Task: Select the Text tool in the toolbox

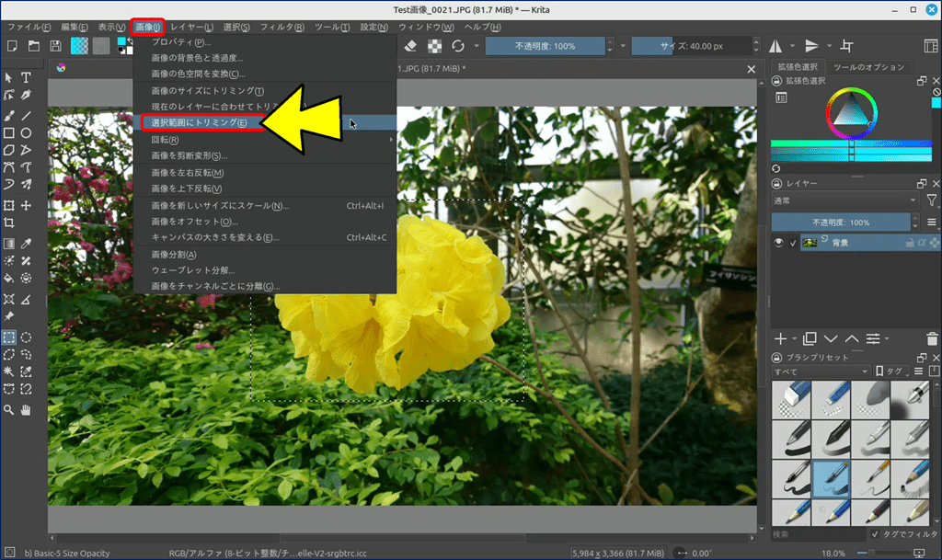Action: (27, 78)
